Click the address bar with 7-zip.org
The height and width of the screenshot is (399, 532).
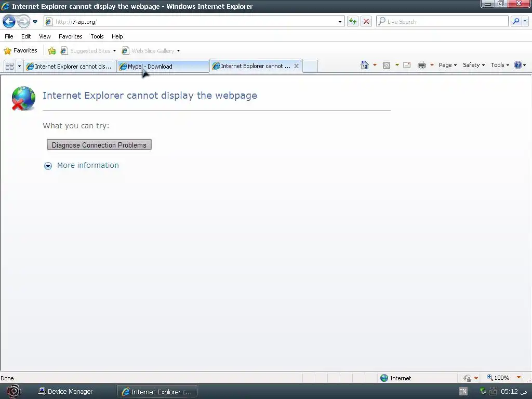[194, 22]
